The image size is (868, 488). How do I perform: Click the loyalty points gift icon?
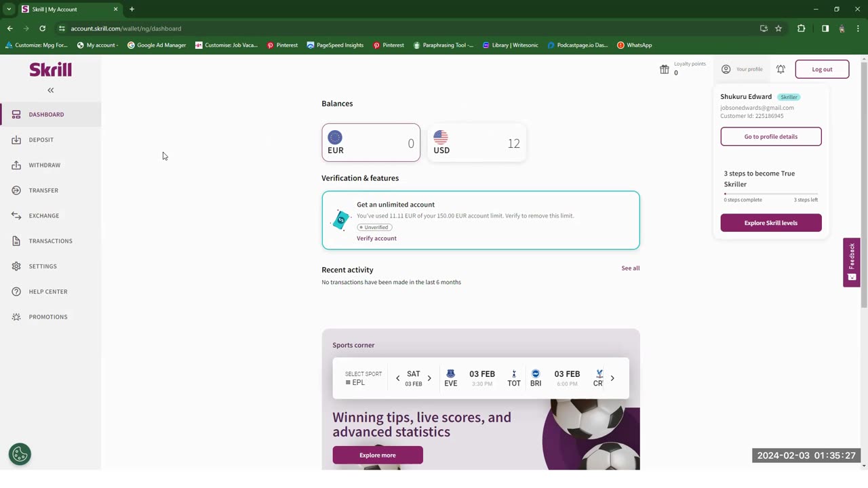[665, 69]
